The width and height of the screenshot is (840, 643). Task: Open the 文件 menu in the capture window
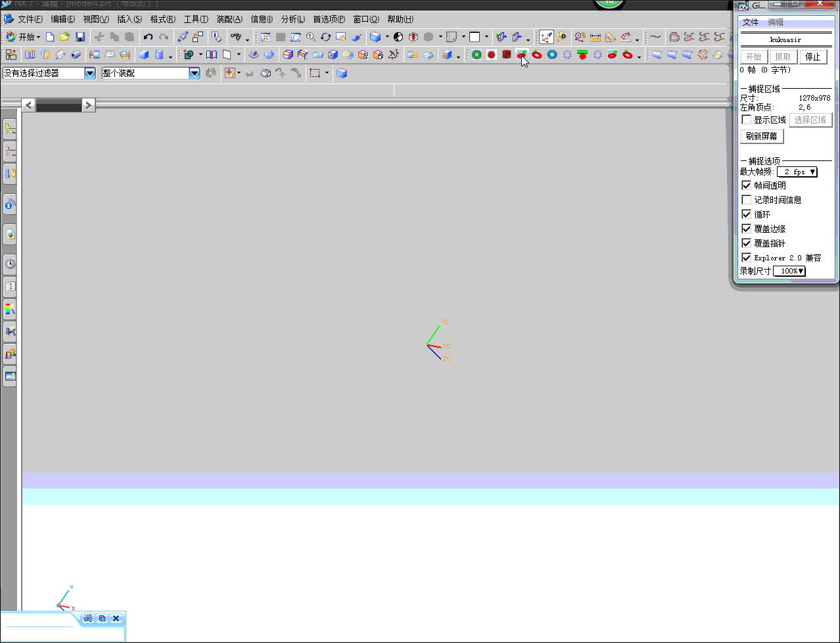pyautogui.click(x=751, y=22)
